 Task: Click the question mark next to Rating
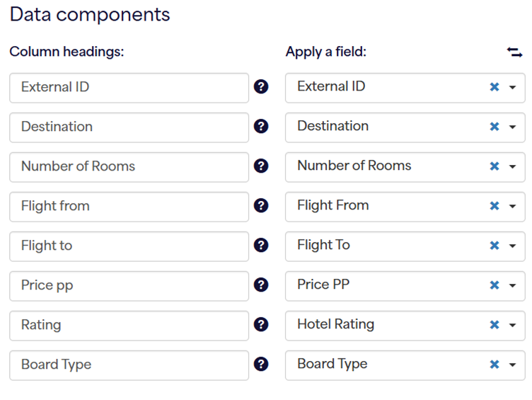(x=261, y=325)
